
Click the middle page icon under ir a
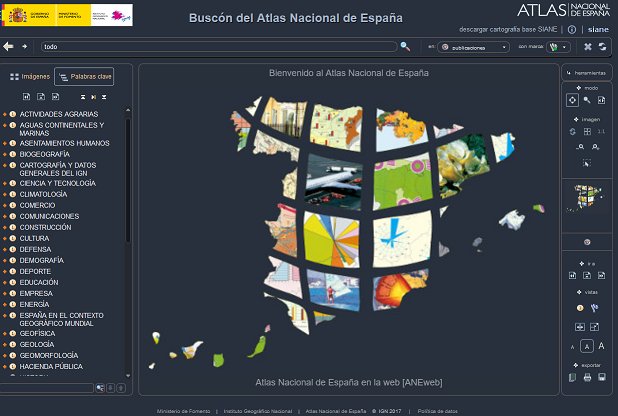(x=587, y=276)
